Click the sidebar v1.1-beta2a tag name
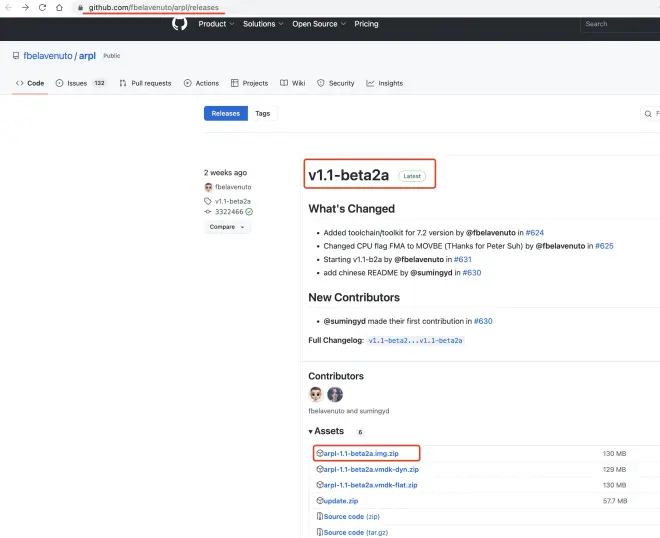660x538 pixels. point(233,201)
